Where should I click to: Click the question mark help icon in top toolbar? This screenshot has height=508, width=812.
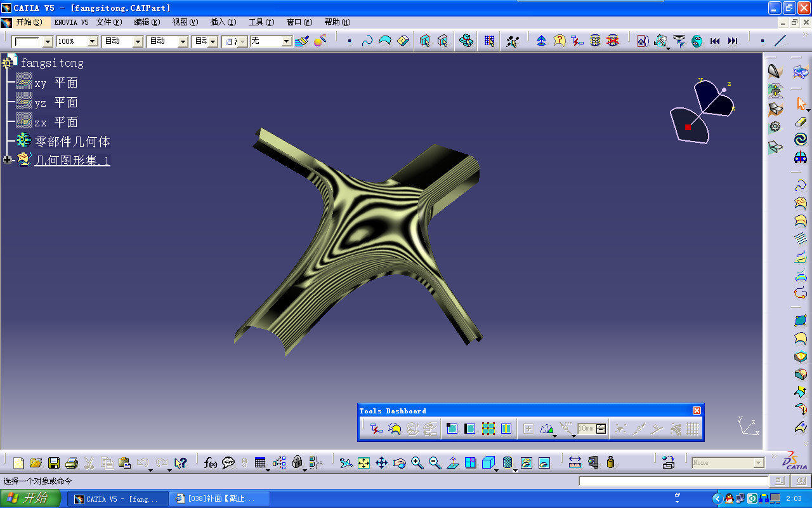point(559,41)
